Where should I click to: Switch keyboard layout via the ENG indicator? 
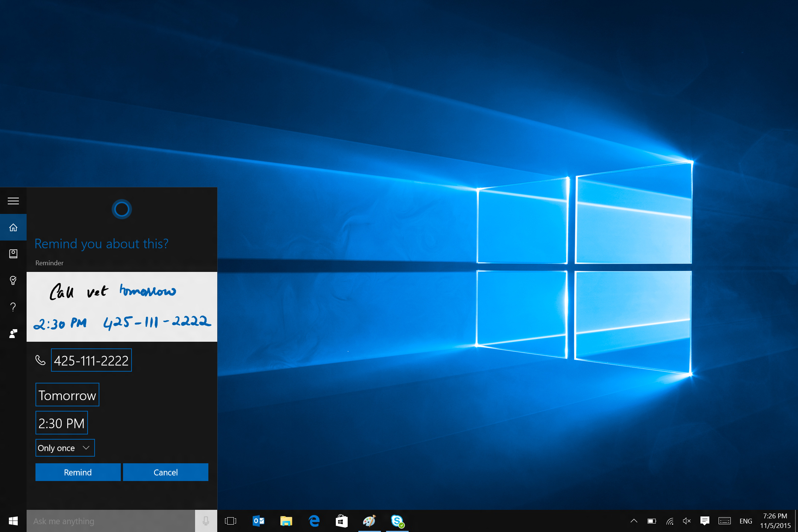point(746,521)
